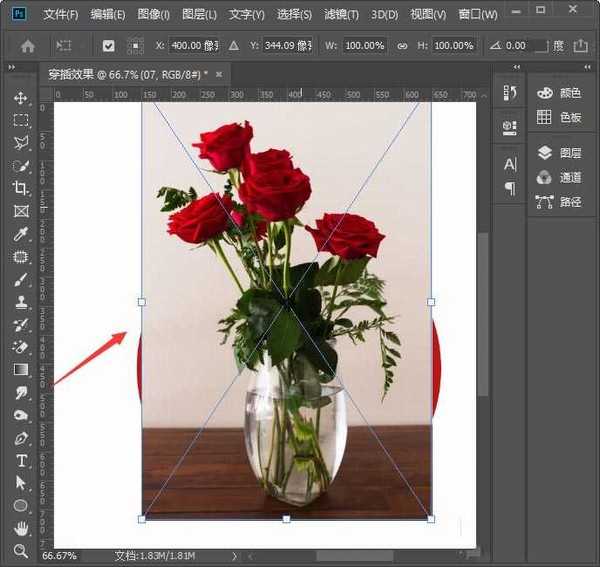Screen dimensions: 600x567
Task: Select the Crop tool
Action: (x=21, y=188)
